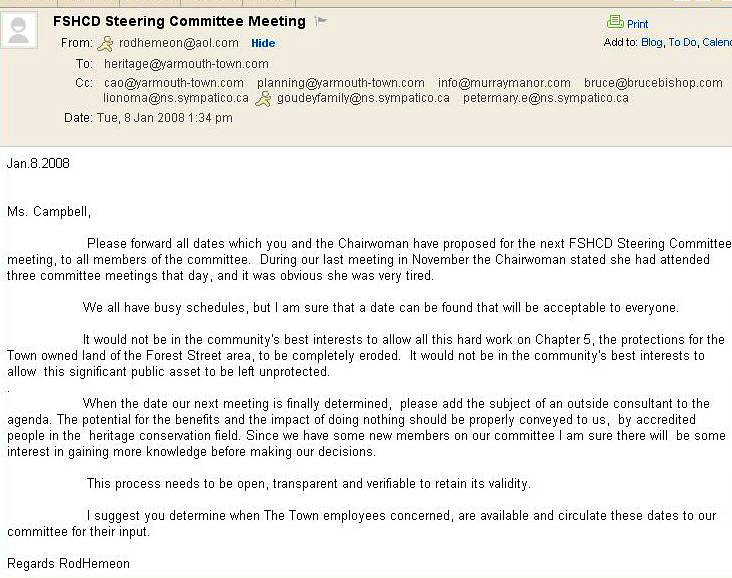Click the contact icon beside rodhemeon@aol.com

point(107,43)
